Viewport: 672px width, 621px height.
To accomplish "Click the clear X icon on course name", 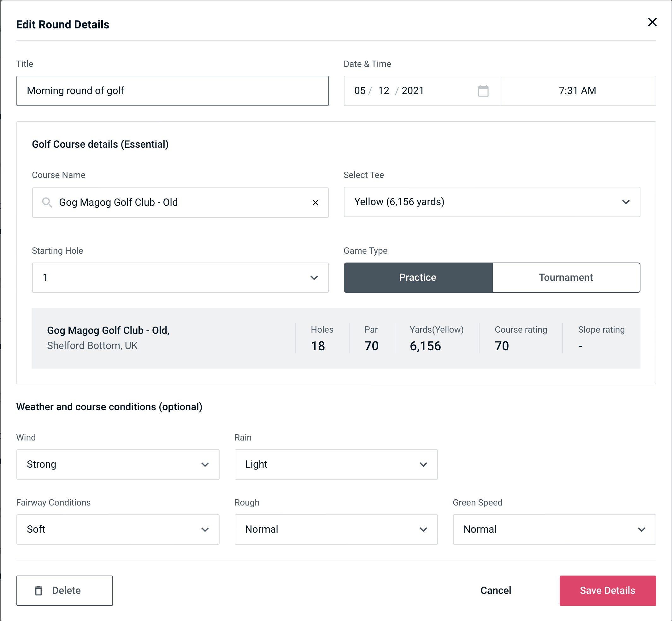I will point(315,203).
